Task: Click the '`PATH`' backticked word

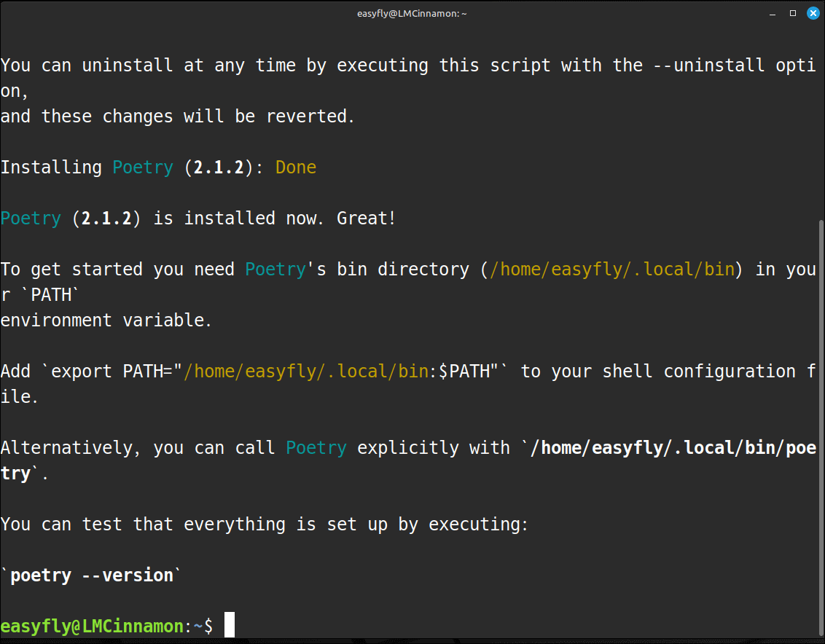Action: point(50,294)
